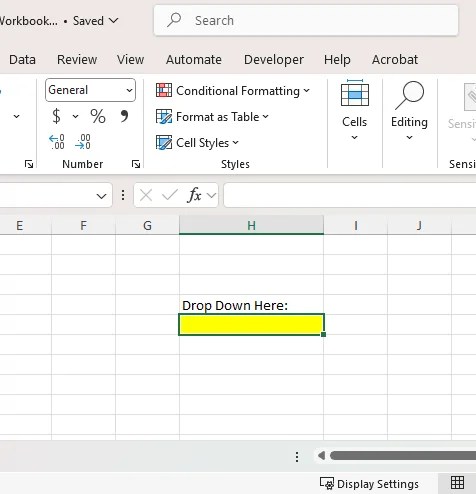476x494 pixels.
Task: Open the Acrobat ribbon tab
Action: coord(395,60)
